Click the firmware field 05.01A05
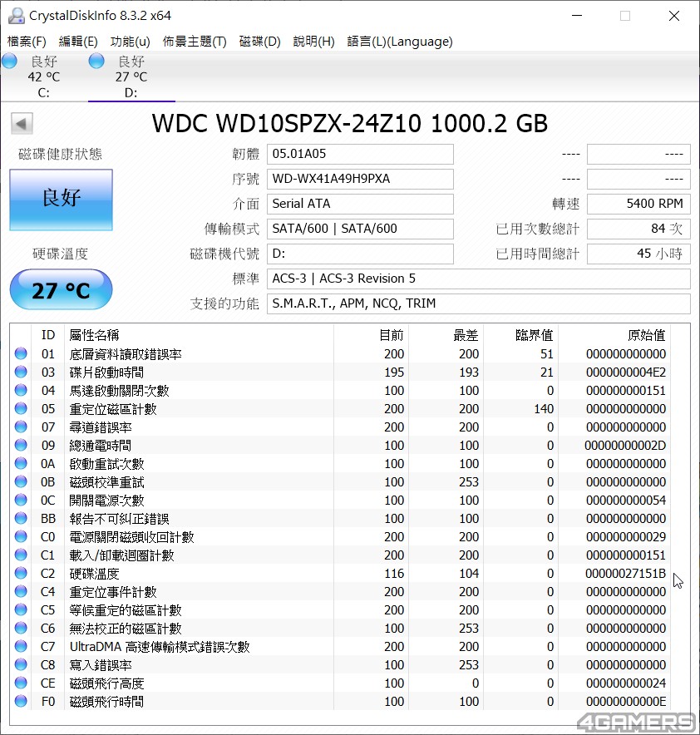The width and height of the screenshot is (700, 735). [360, 154]
